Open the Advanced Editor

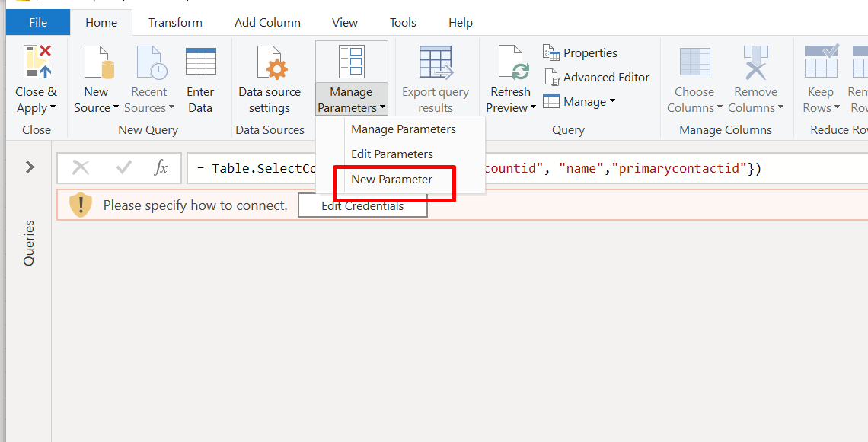(597, 78)
